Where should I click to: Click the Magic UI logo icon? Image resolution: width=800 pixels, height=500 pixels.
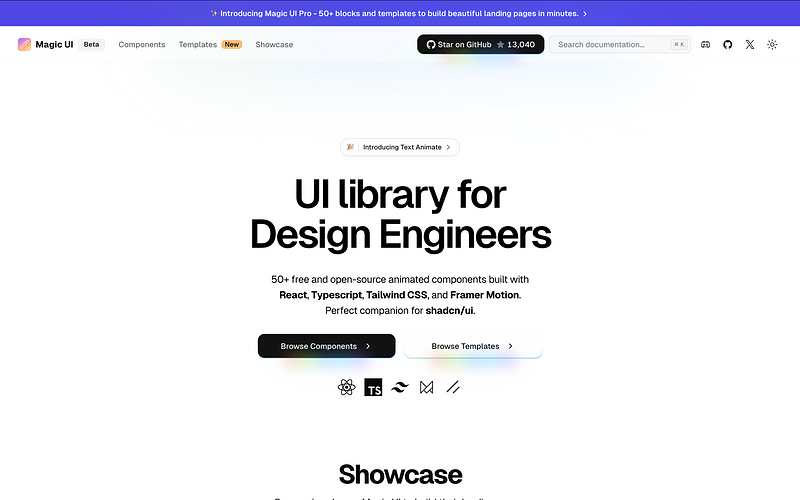pos(24,44)
